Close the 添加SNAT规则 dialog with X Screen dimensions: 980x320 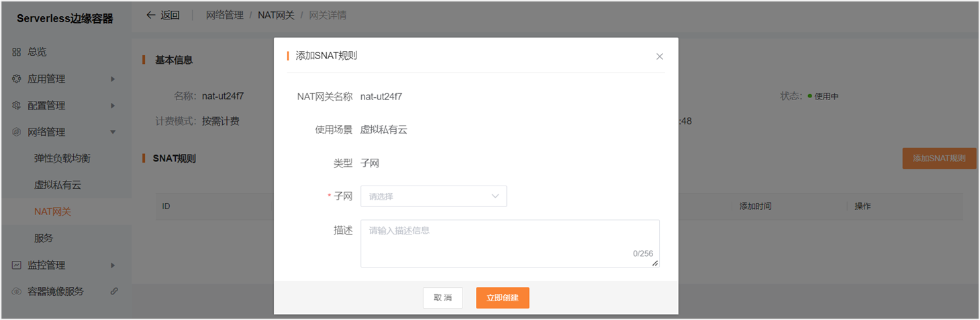(x=660, y=56)
